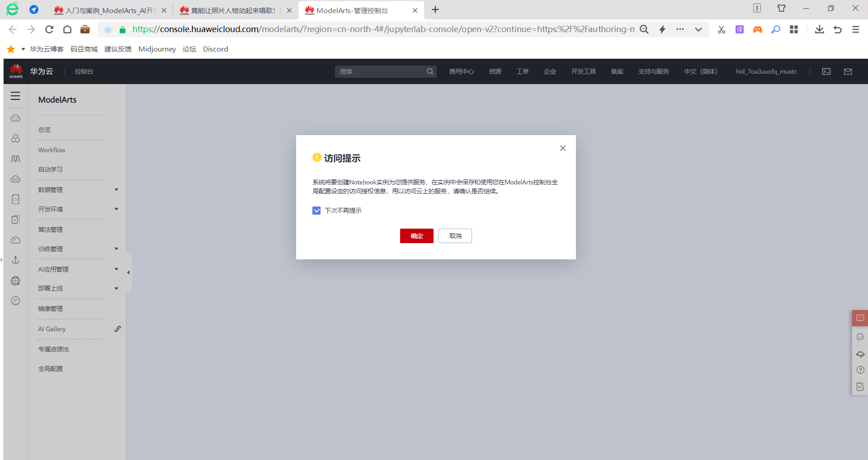Click browser refresh button
Image resolution: width=868 pixels, height=460 pixels.
pyautogui.click(x=49, y=29)
